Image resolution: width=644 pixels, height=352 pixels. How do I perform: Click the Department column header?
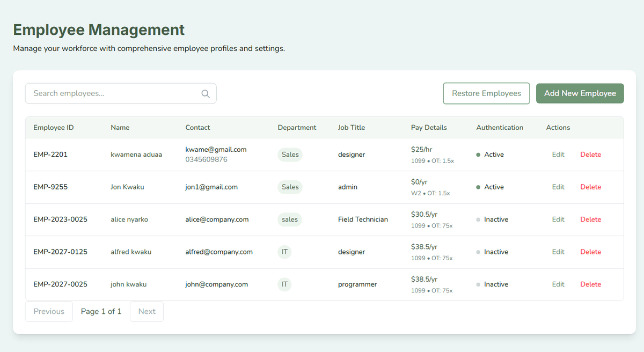[297, 128]
